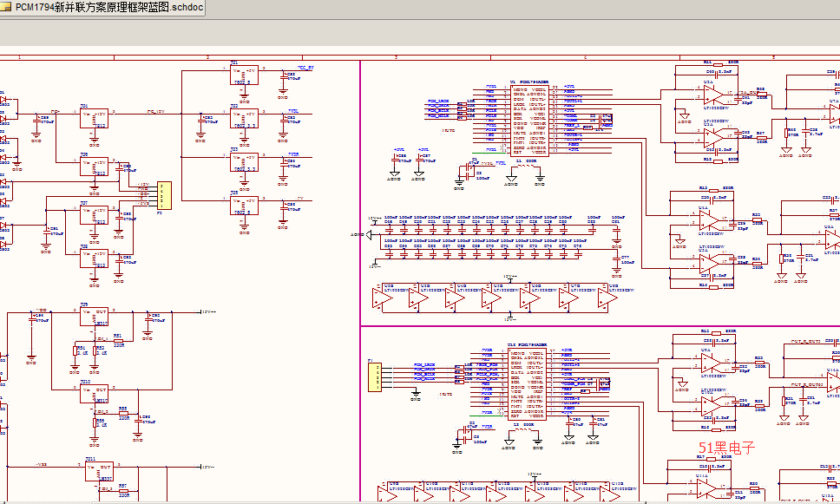Screen dimensions: 840x504
Task: Select first op-amp in upper LT1028 row
Action: pos(380,298)
